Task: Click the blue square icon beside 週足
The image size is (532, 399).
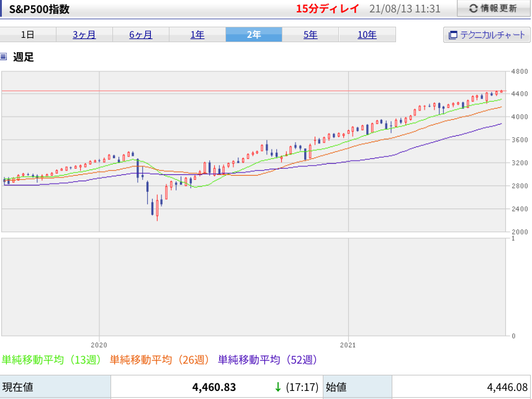Action: tap(3, 56)
